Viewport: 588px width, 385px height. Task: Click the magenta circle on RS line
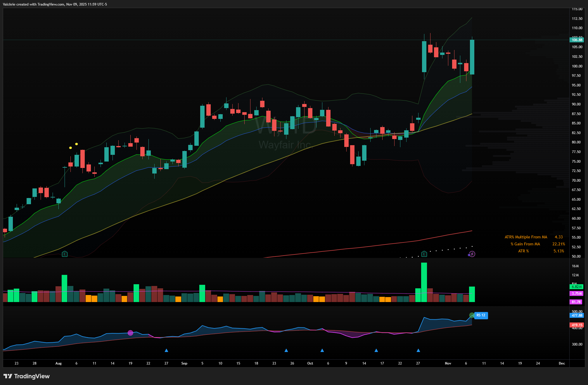[x=130, y=333]
